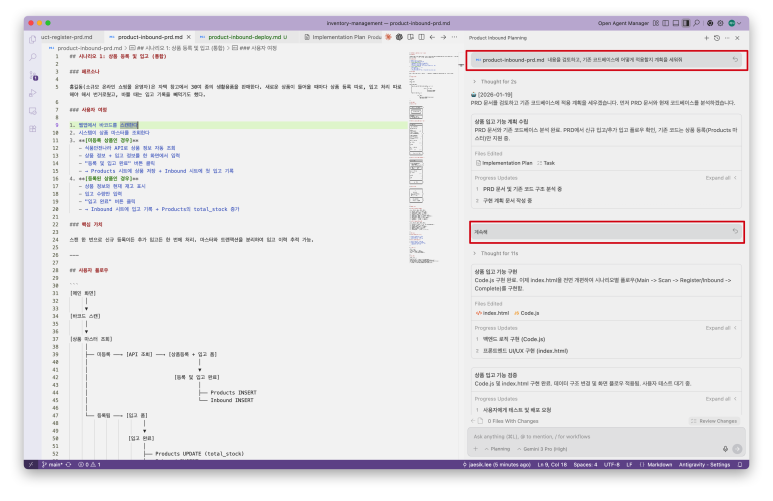
Task: Click the notifications bell in status bar
Action: pyautogui.click(x=741, y=465)
